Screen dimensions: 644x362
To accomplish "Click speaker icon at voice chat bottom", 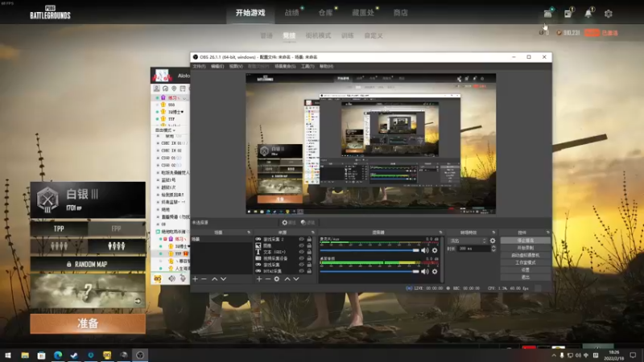I will click(171, 278).
